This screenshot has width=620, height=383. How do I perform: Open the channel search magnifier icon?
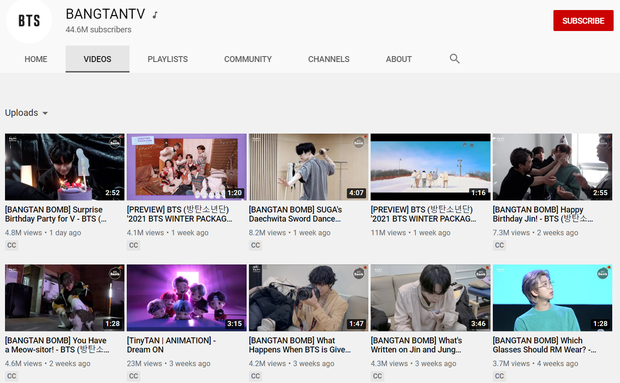point(454,59)
